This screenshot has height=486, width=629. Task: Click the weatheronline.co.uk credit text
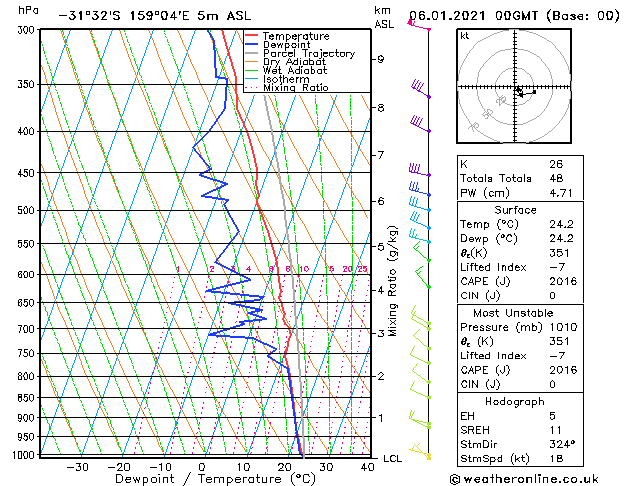pyautogui.click(x=524, y=479)
